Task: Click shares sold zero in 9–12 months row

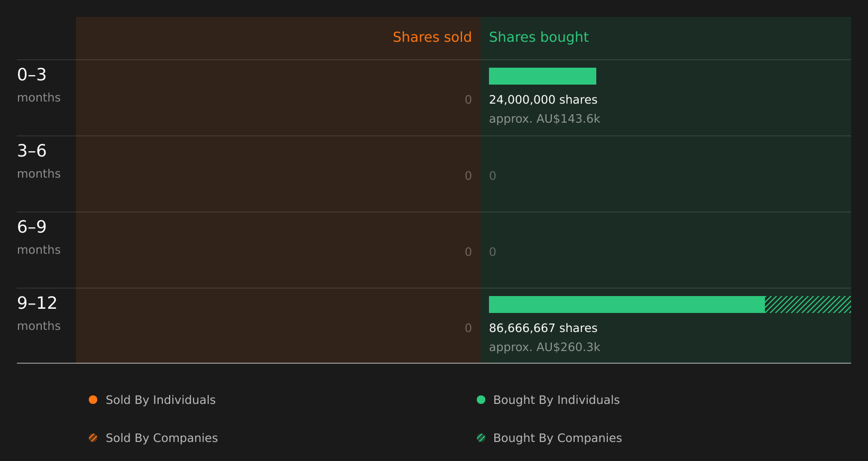Action: pos(468,328)
